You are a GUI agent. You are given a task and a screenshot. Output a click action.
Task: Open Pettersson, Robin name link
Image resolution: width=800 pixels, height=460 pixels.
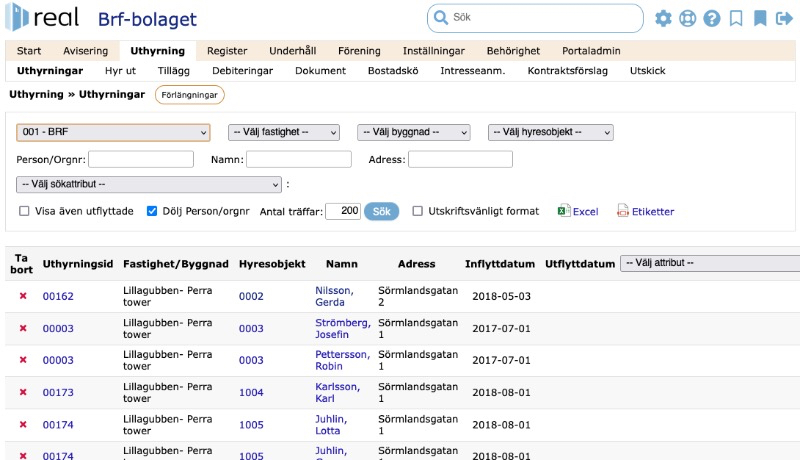click(342, 360)
